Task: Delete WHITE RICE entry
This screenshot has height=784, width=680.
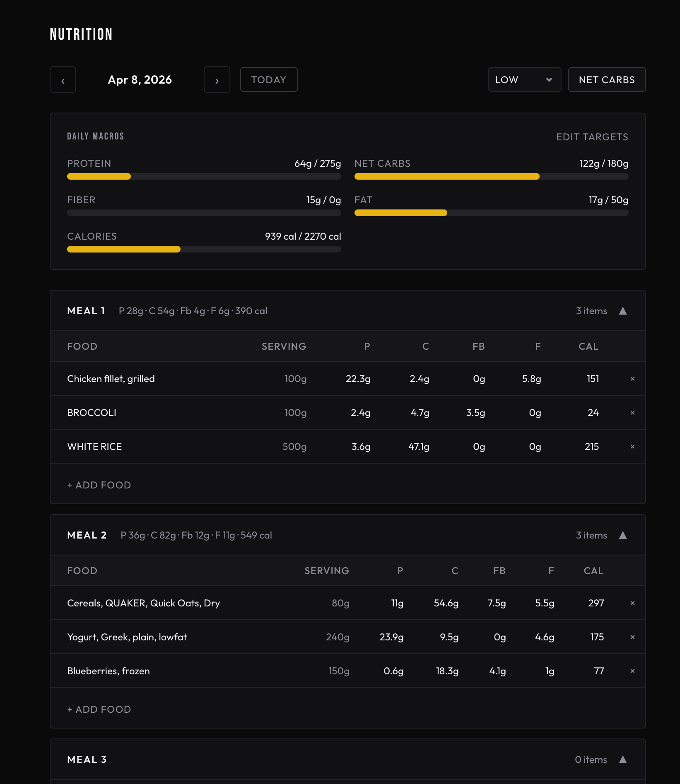Action: click(x=632, y=447)
